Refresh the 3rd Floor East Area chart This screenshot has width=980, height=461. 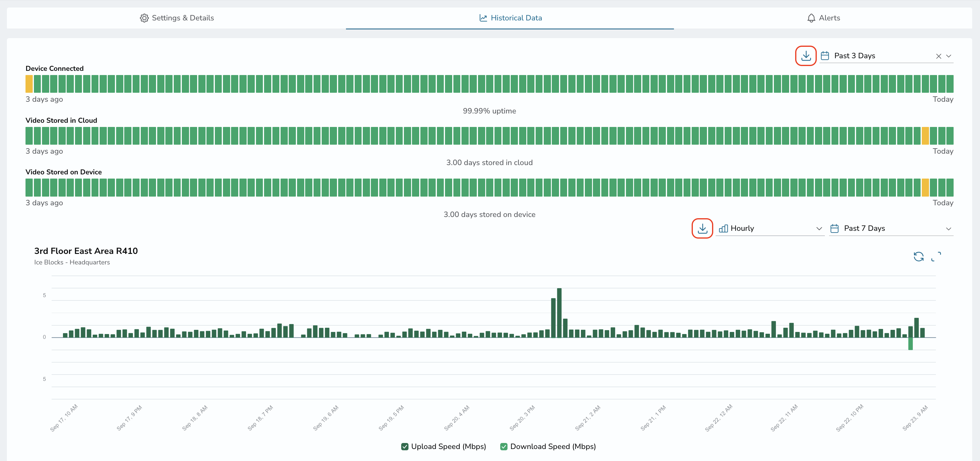918,257
